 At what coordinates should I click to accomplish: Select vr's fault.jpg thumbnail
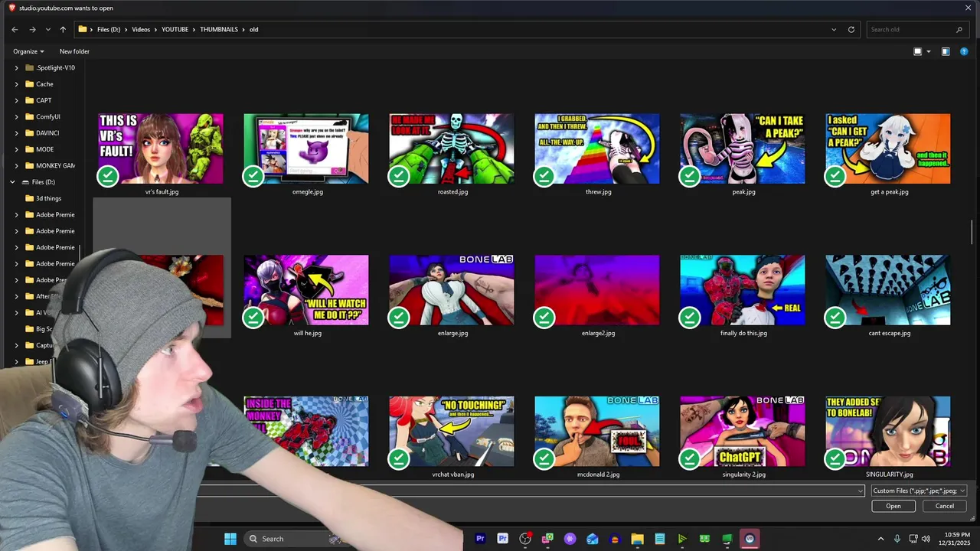click(161, 148)
